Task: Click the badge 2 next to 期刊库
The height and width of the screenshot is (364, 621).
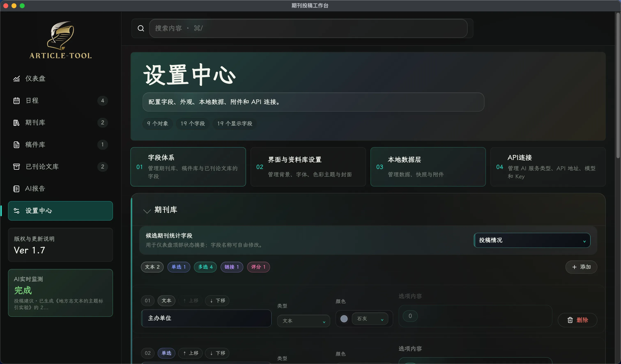Action: point(102,123)
